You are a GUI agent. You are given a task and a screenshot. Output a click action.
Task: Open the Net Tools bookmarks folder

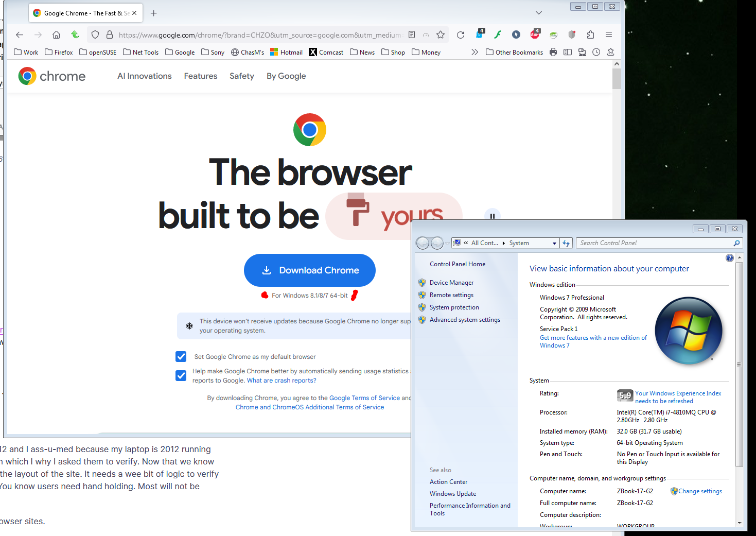pyautogui.click(x=141, y=52)
